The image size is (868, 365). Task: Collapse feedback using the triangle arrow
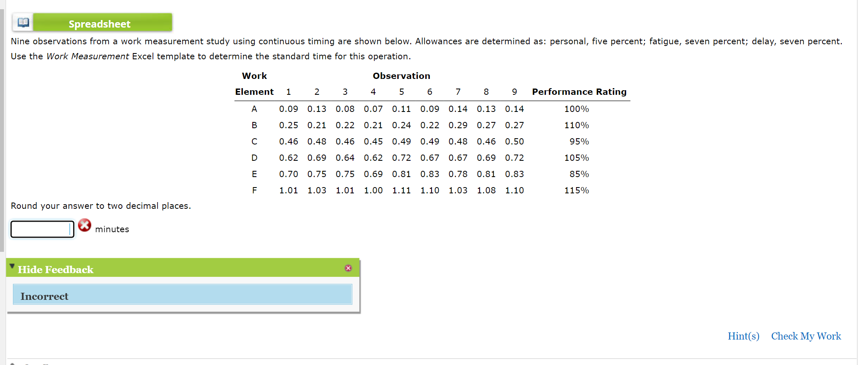click(12, 266)
